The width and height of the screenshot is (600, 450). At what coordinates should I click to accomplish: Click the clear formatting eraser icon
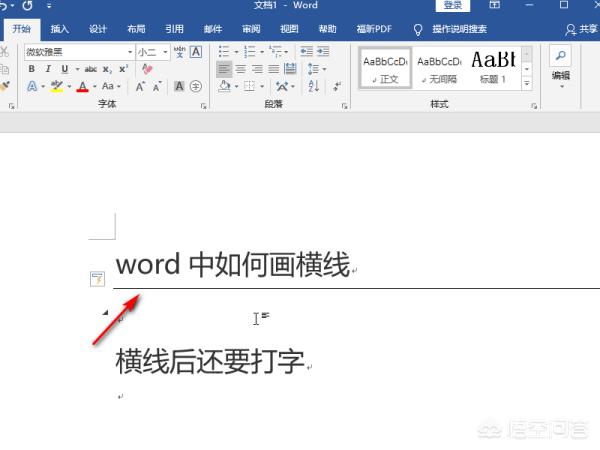(147, 69)
